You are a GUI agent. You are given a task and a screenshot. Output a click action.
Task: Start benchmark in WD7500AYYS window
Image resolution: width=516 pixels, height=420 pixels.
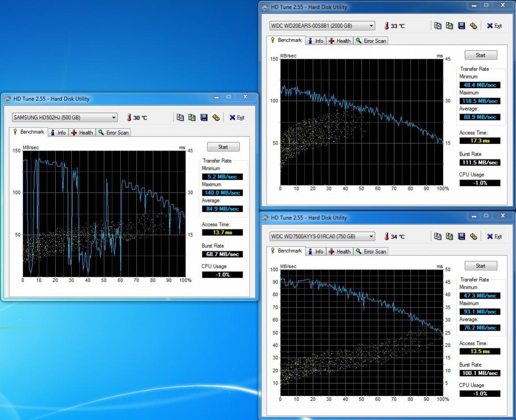(481, 266)
